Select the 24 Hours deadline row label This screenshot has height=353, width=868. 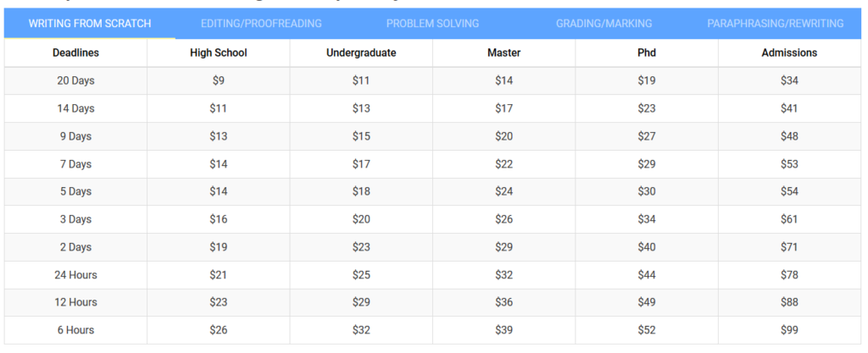click(75, 274)
